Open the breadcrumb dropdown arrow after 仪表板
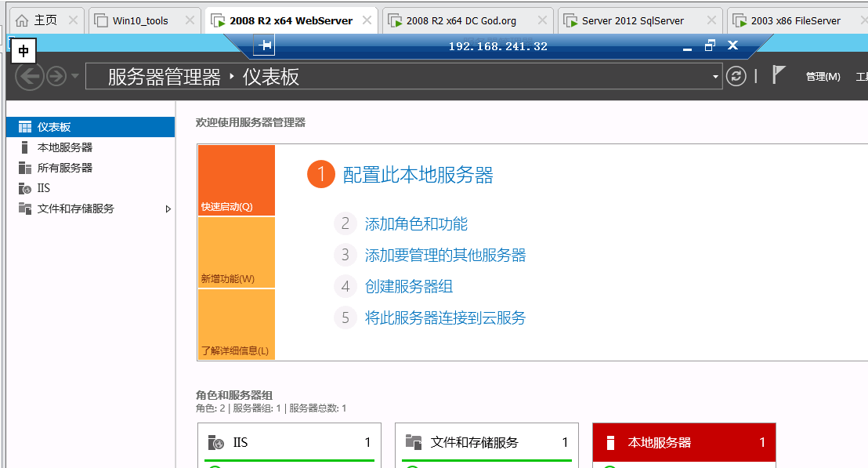 714,76
